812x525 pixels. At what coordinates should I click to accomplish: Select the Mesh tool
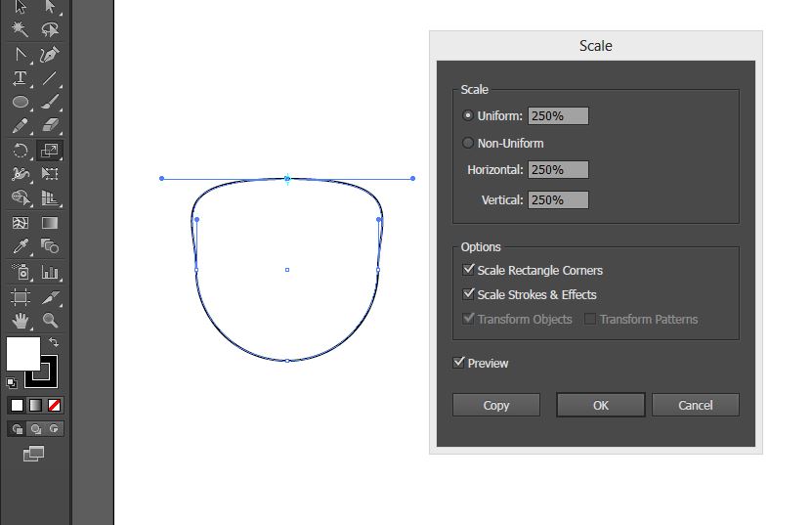pos(21,223)
